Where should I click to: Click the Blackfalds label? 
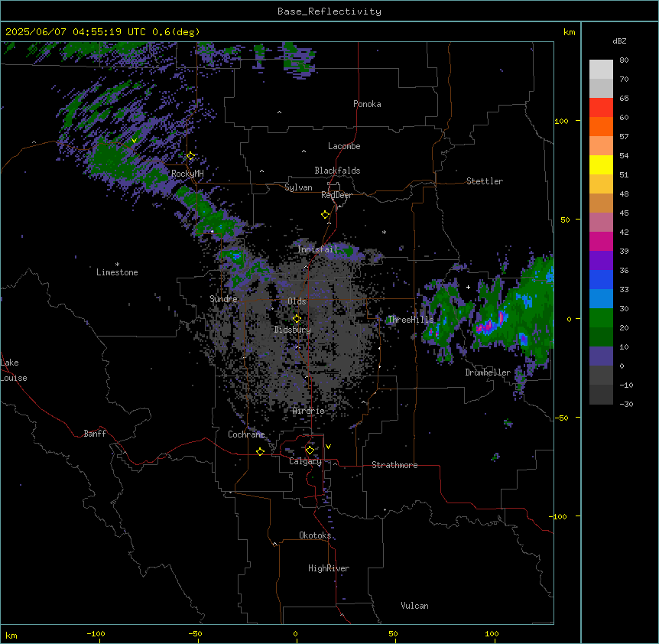337,171
